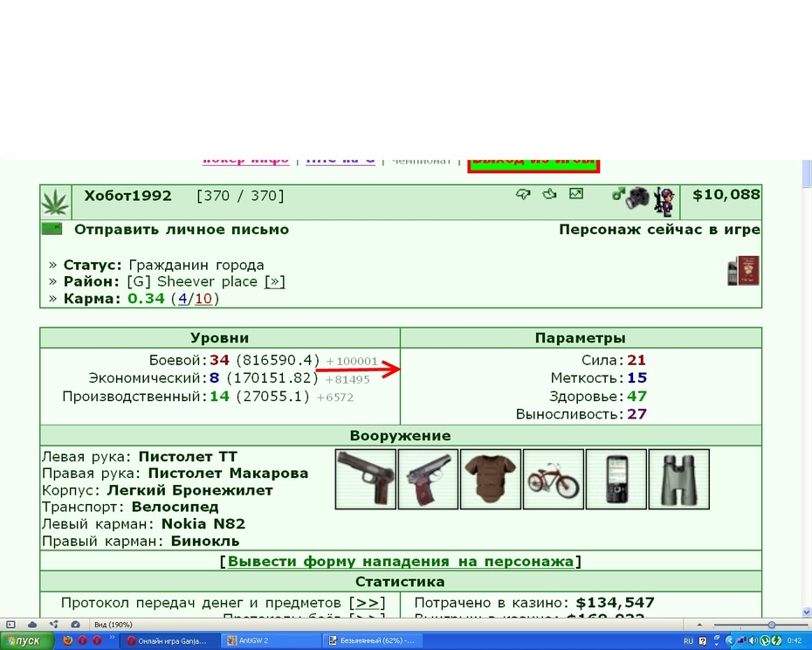Click the Бинокль item name

205,541
